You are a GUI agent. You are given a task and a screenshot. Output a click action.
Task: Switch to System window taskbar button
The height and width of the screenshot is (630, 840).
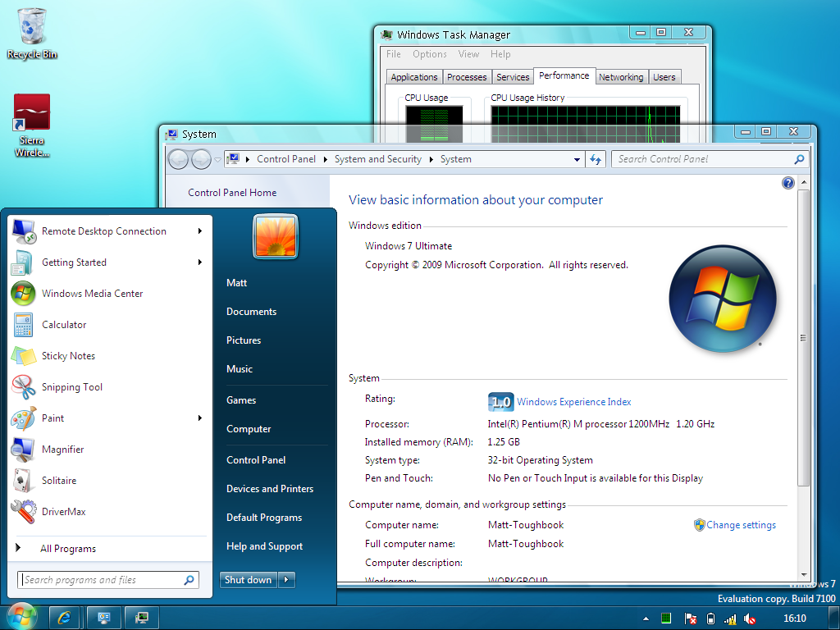click(103, 618)
